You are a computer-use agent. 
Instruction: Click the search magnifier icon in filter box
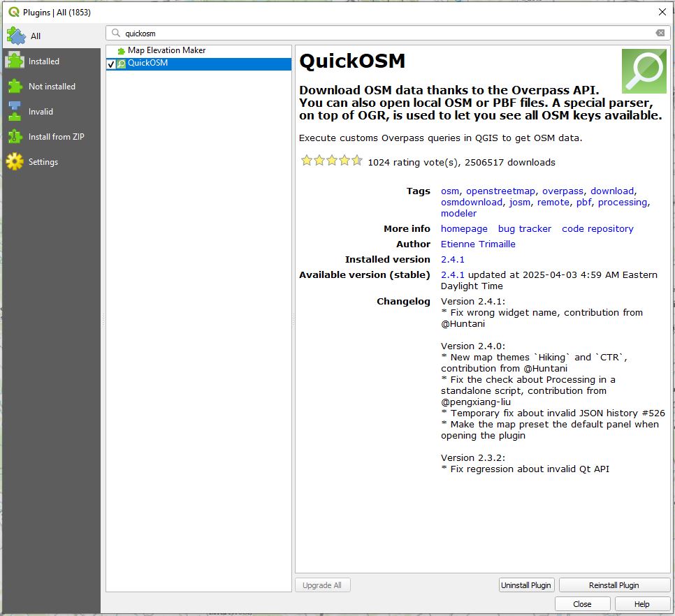pyautogui.click(x=116, y=34)
